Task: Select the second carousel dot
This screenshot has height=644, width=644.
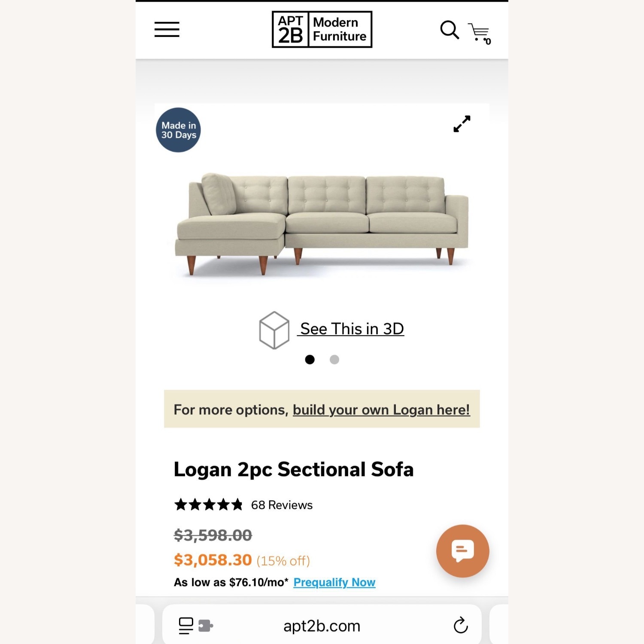Action: 334,359
